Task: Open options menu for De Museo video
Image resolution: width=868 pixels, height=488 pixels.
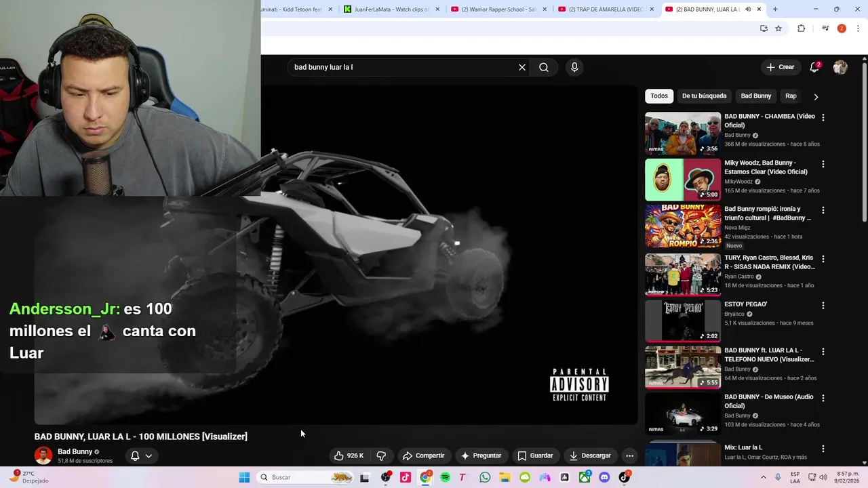Action: [823, 399]
